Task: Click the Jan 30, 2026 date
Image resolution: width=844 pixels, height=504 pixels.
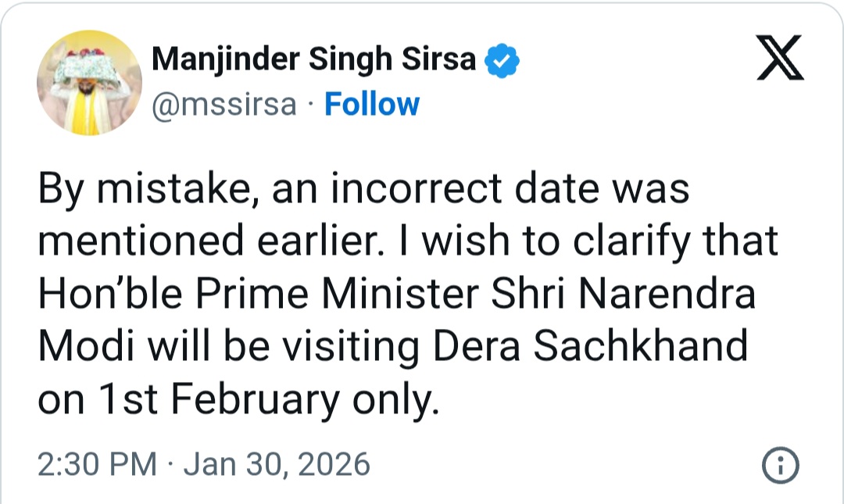Action: (x=276, y=465)
